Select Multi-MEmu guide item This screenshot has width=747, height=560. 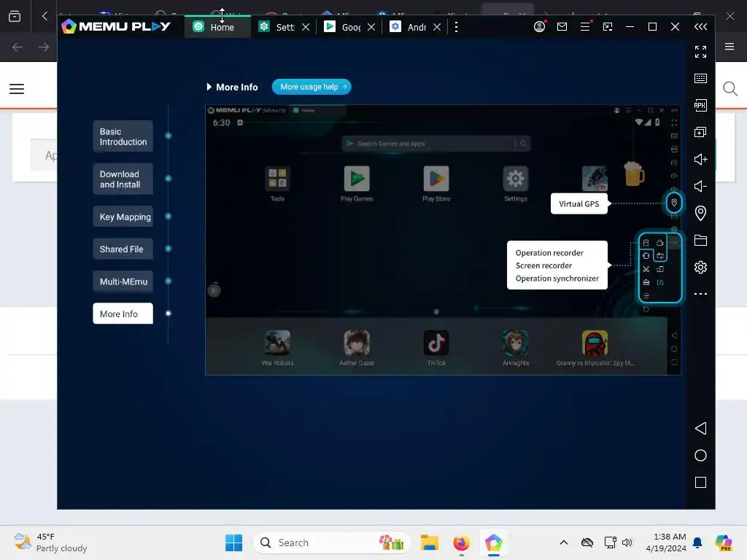point(123,281)
